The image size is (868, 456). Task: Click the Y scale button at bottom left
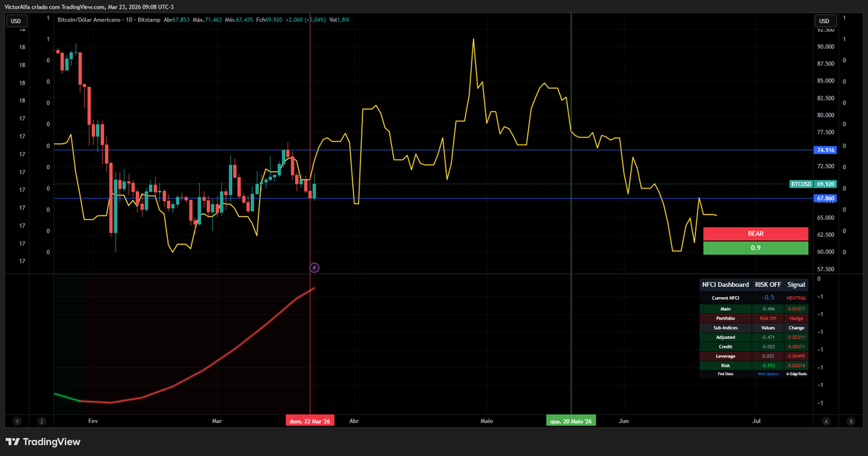(x=17, y=421)
